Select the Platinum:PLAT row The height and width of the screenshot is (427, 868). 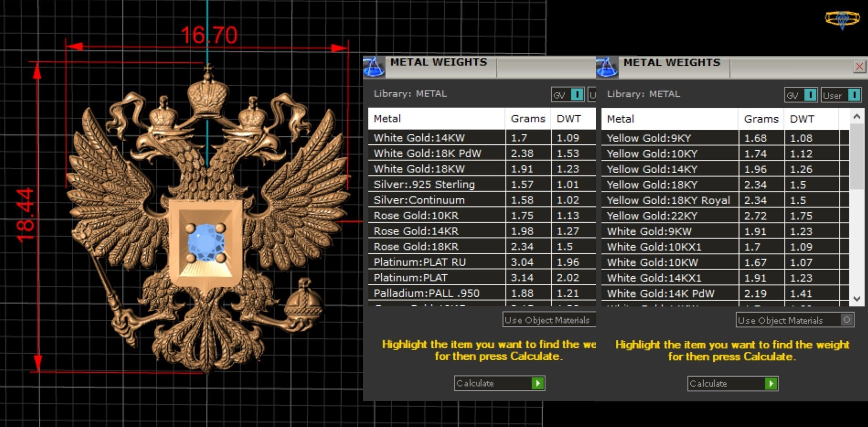pos(482,277)
